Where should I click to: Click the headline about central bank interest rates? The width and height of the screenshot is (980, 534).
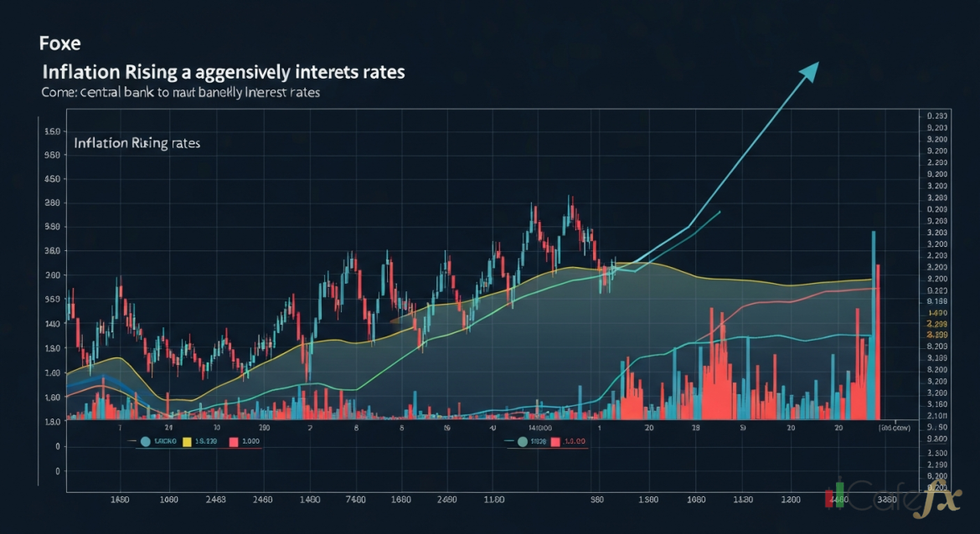pos(180,92)
